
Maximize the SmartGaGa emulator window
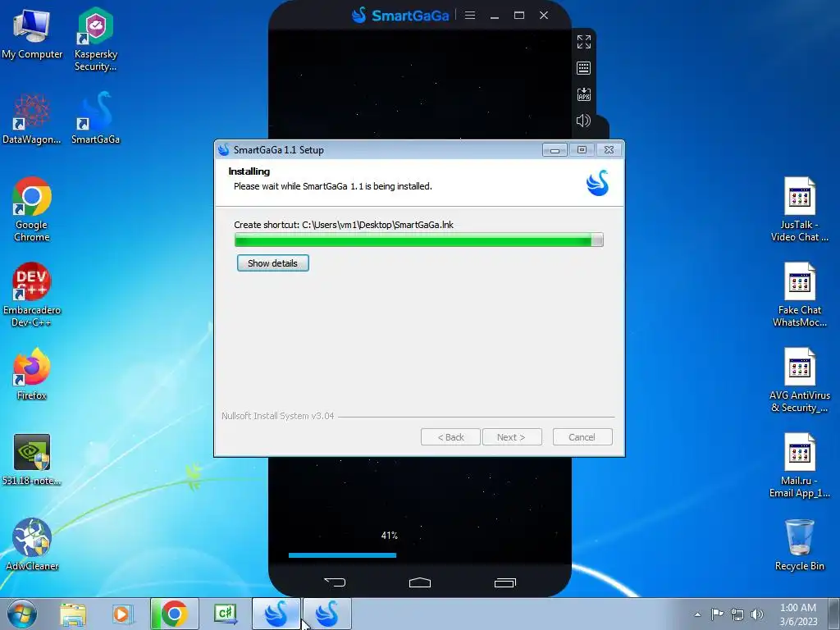[x=519, y=15]
